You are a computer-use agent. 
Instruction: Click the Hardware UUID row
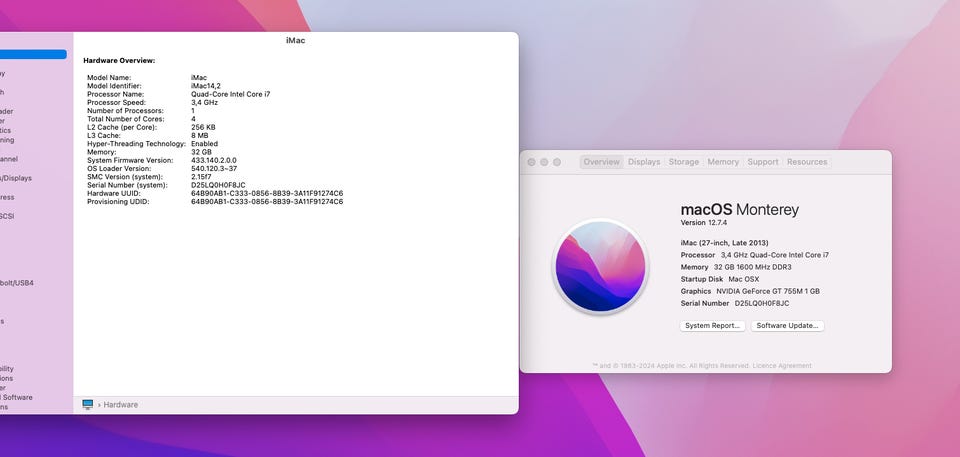[x=215, y=194]
